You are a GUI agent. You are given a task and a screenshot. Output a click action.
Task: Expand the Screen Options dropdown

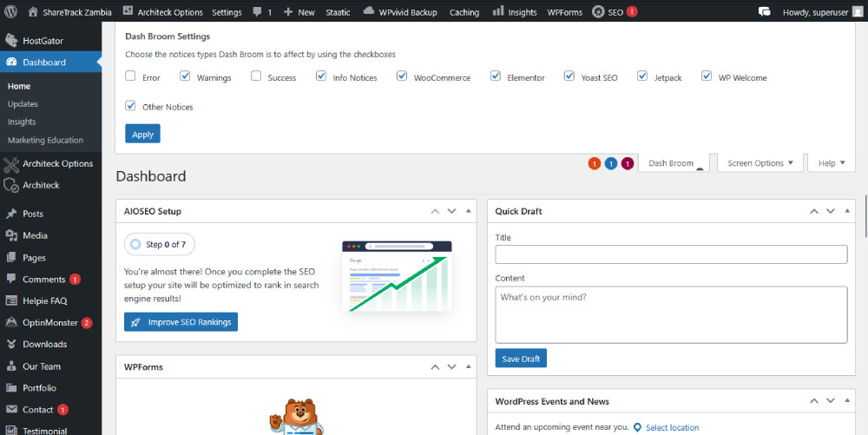click(760, 163)
